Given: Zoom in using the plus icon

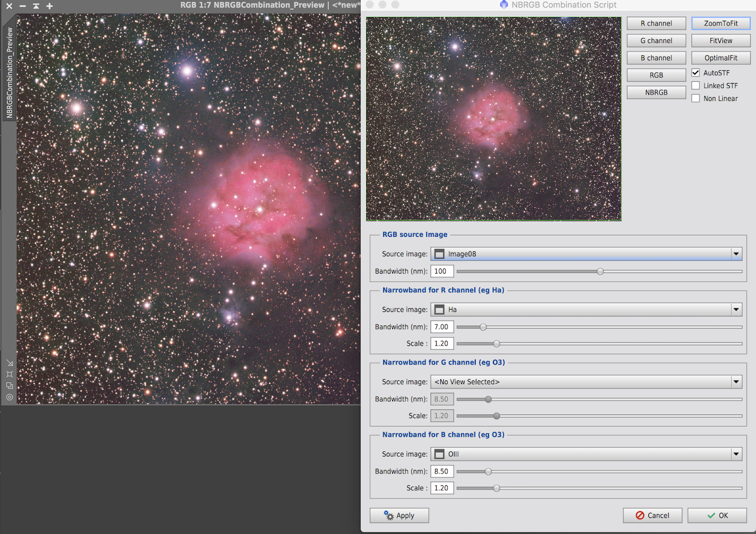Looking at the screenshot, I should pos(49,7).
